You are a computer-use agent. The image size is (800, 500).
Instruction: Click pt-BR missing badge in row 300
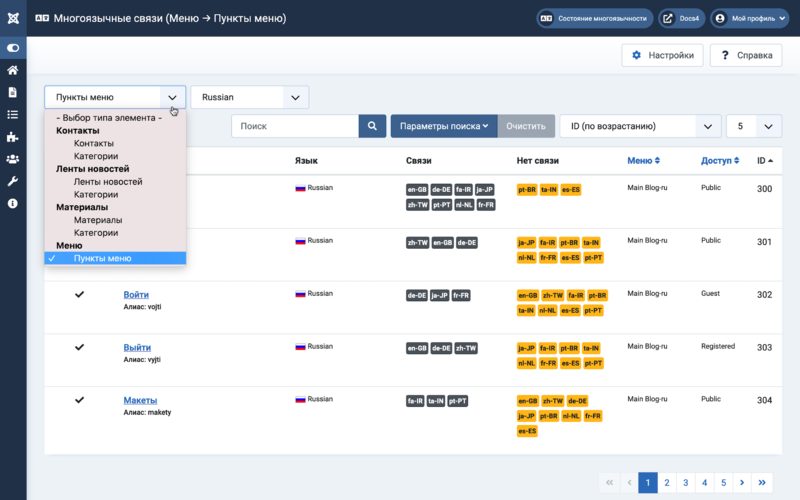pyautogui.click(x=527, y=190)
